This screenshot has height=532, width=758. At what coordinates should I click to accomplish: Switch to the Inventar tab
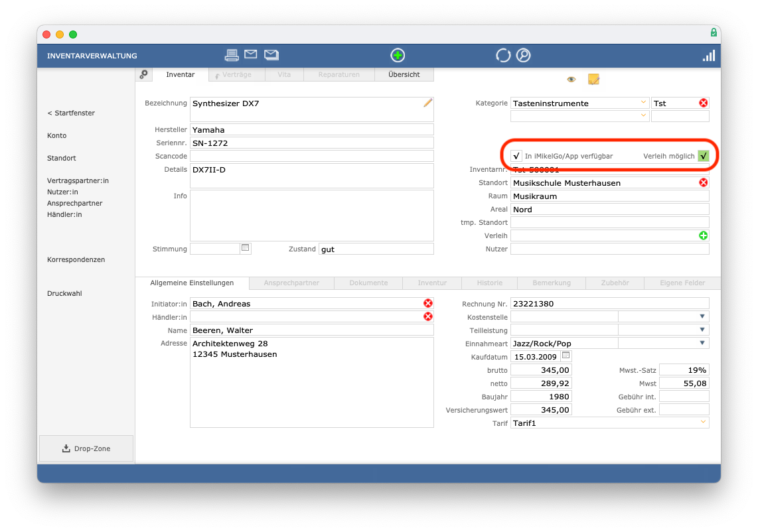[x=181, y=74]
